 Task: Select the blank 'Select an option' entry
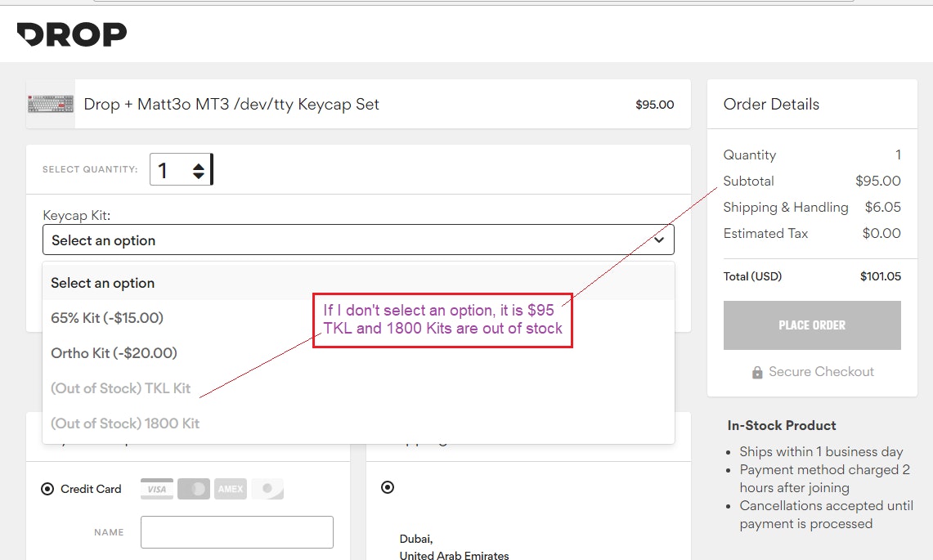point(102,283)
